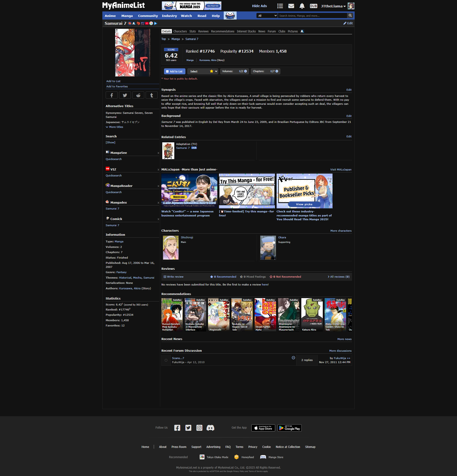Image resolution: width=457 pixels, height=476 pixels.
Task: Open the Select score dropdown
Action: pyautogui.click(x=202, y=71)
